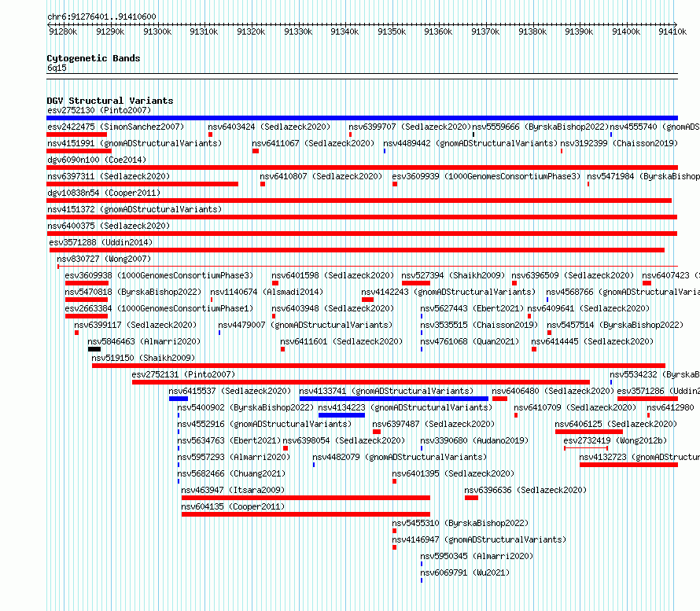Select nsv4479007 gnomADStructuralVariants label

click(305, 325)
